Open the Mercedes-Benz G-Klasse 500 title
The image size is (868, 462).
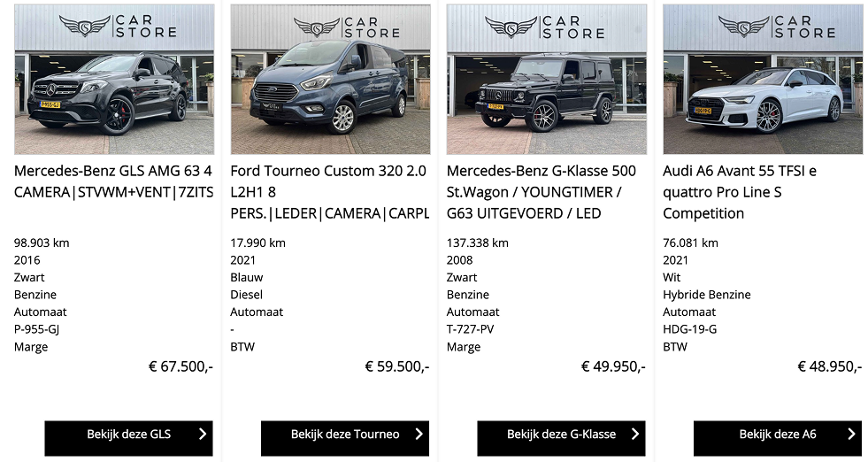click(x=542, y=192)
